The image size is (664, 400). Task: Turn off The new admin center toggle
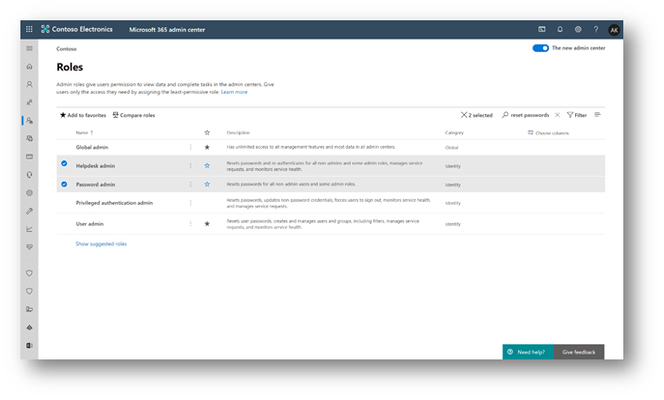(540, 48)
